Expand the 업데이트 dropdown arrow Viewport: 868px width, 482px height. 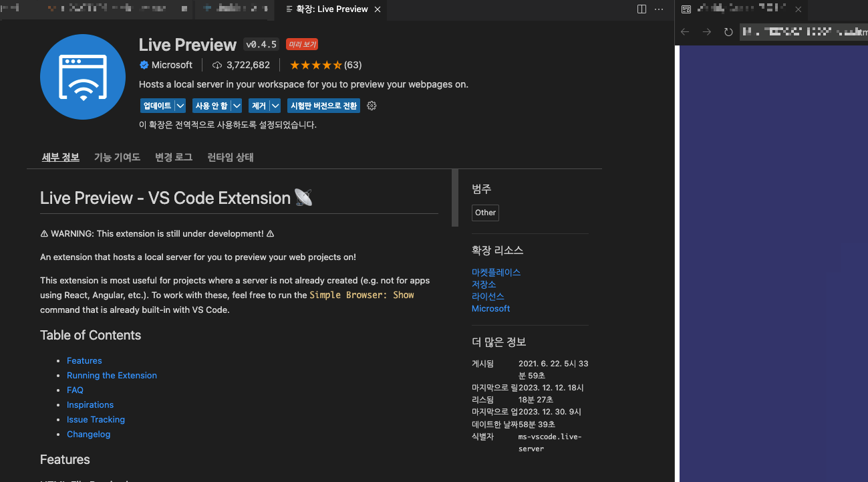180,106
